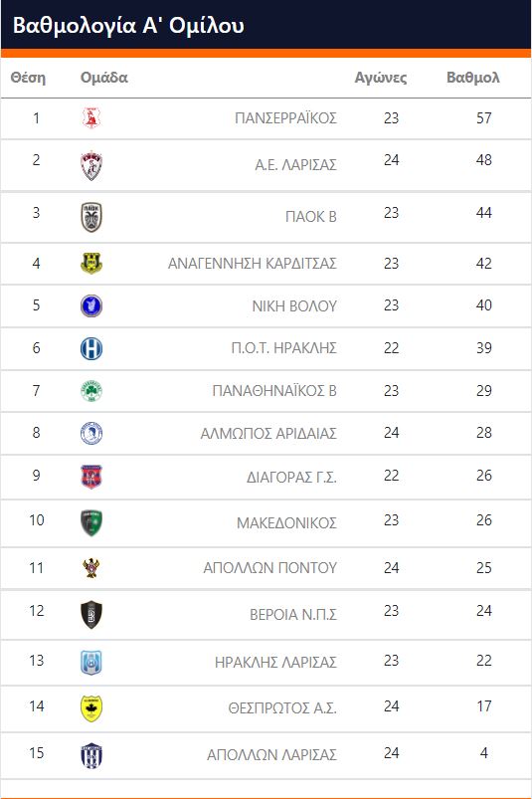Select the ΠΑΝΑΘΗΝΑΪΚΟΣ Β shamrock logo

click(91, 391)
